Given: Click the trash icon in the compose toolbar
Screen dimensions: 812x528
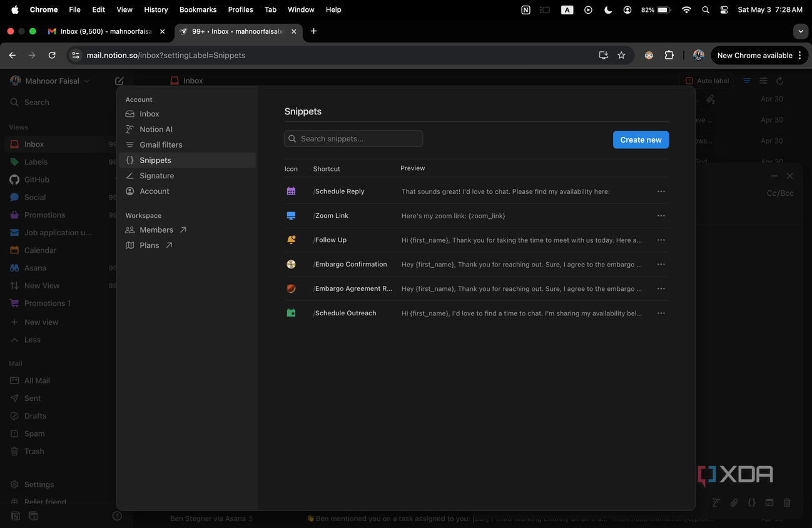Looking at the screenshot, I should pyautogui.click(x=787, y=502).
